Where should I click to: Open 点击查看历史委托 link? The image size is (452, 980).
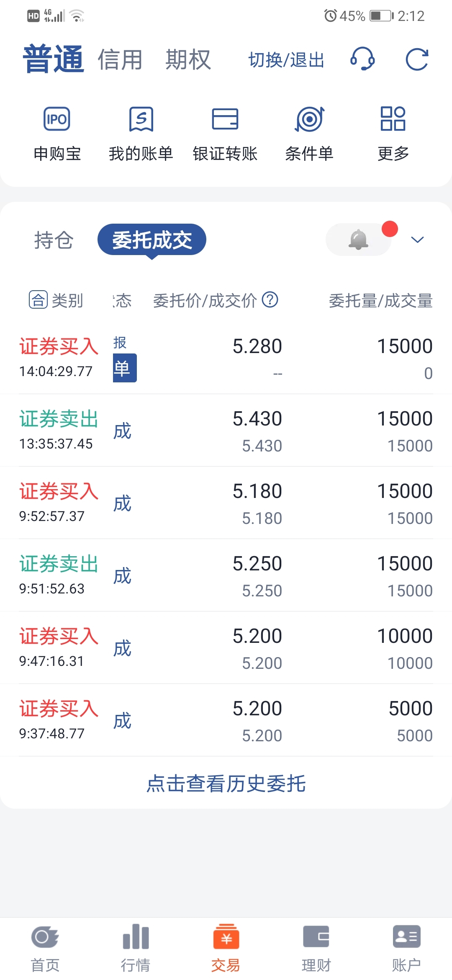tap(226, 783)
